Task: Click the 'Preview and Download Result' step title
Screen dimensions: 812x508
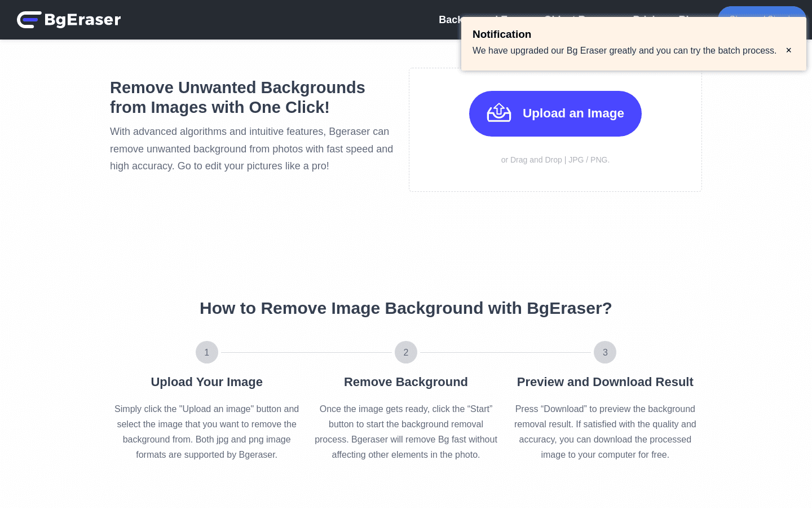Action: click(605, 382)
